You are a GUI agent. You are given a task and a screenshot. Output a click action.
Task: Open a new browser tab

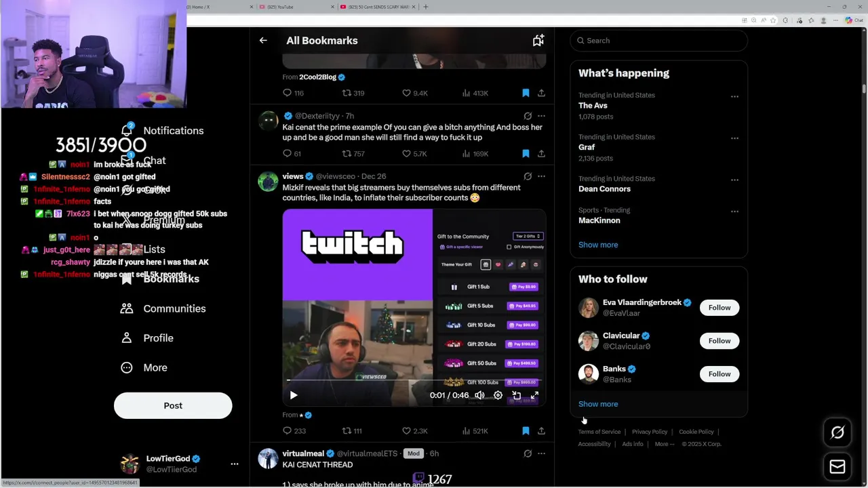(x=426, y=7)
